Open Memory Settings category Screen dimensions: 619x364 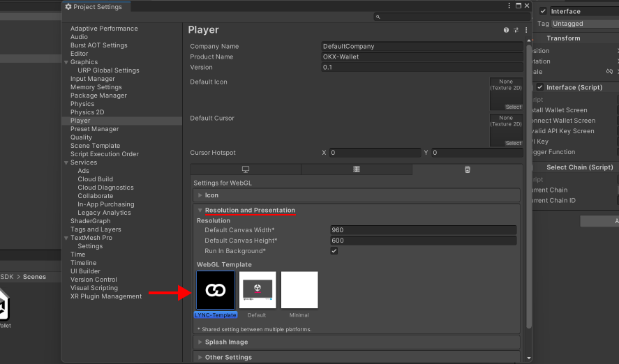click(96, 87)
